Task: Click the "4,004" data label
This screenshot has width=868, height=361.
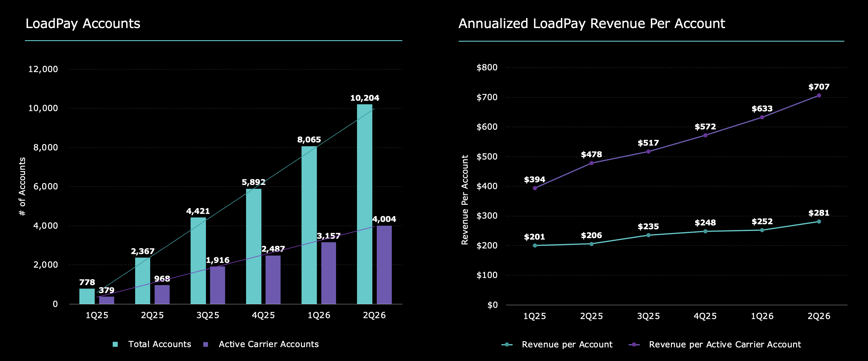Action: coord(384,219)
